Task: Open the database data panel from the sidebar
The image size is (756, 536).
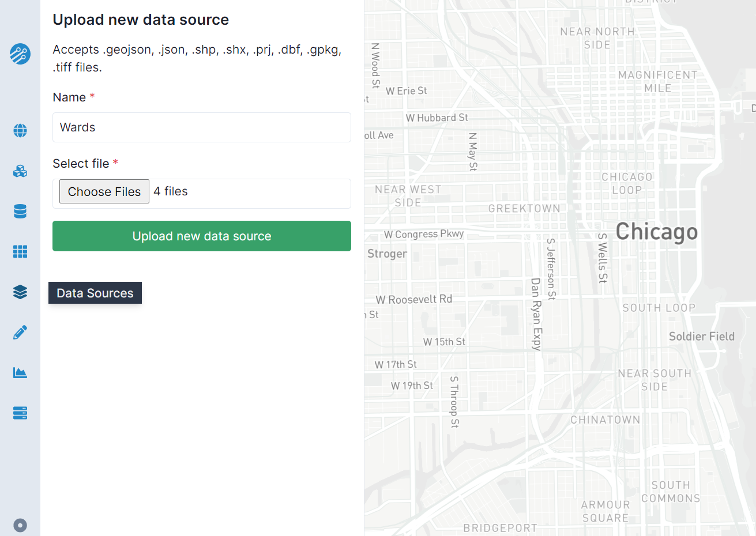Action: [20, 212]
